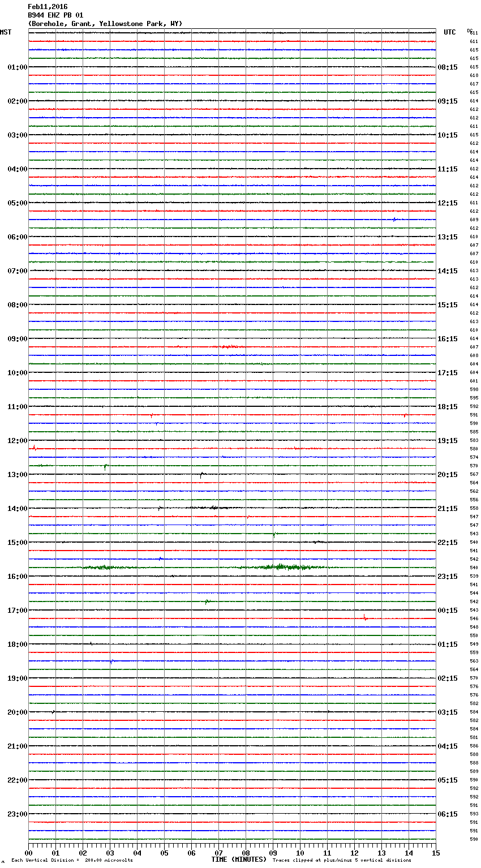The width and height of the screenshot is (481, 868).
Task: Click minute 10 on the bottom time axis
Action: coord(300,853)
